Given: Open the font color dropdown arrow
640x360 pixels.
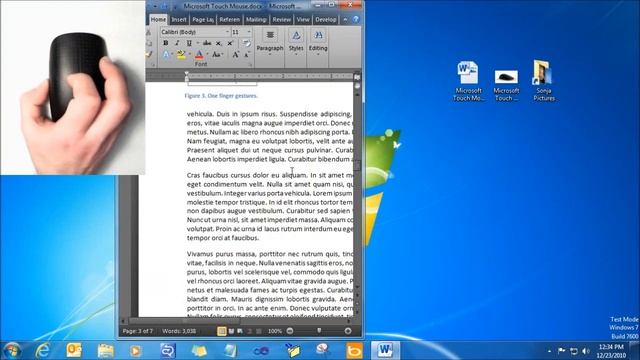Looking at the screenshot, I should pos(207,54).
